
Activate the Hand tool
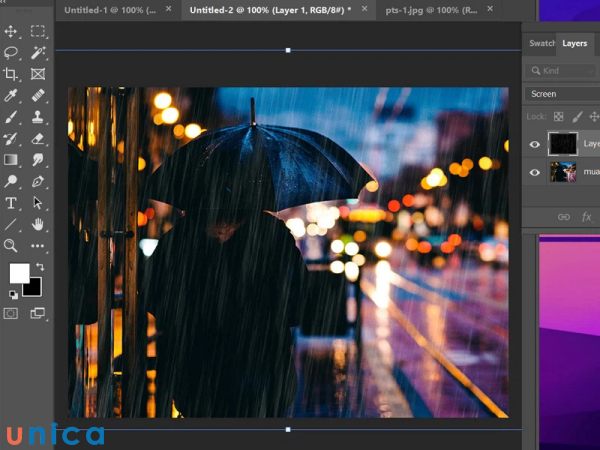(x=38, y=224)
